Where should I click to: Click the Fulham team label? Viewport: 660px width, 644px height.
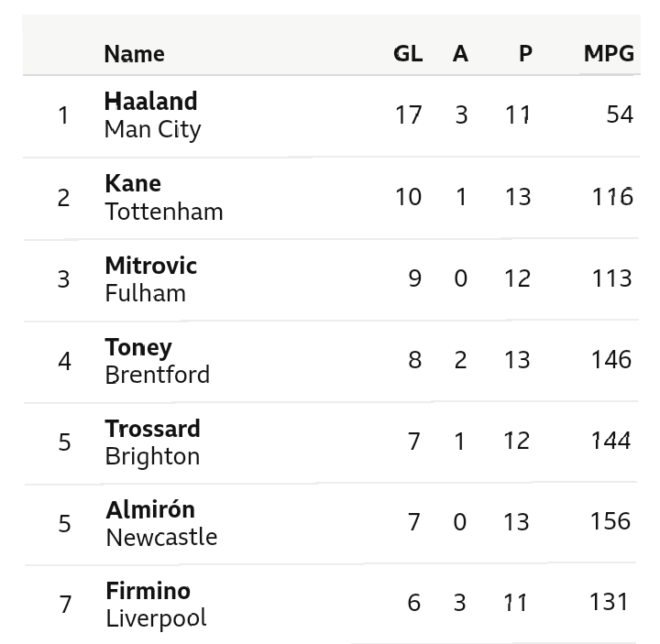145,293
